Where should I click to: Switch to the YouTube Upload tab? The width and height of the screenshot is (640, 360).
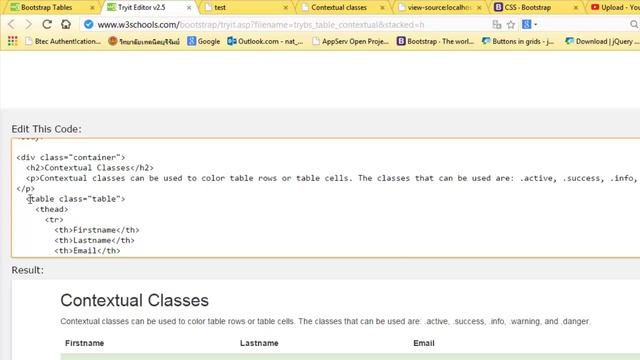[x=616, y=7]
